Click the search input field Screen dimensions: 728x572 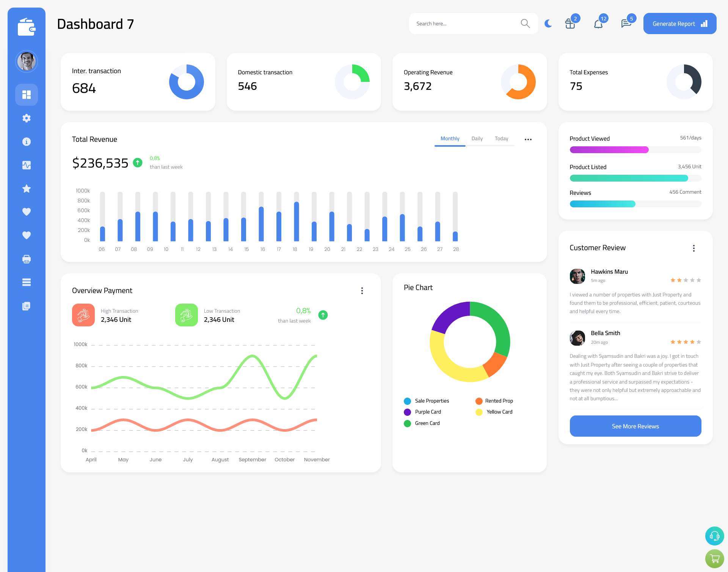464,24
